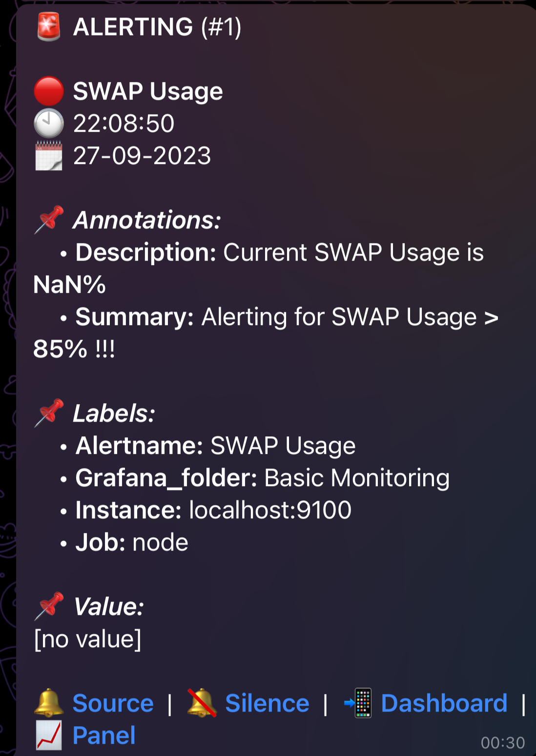The image size is (536, 756).
Task: Select the red circle icon before SWAP Usage
Action: pyautogui.click(x=48, y=91)
